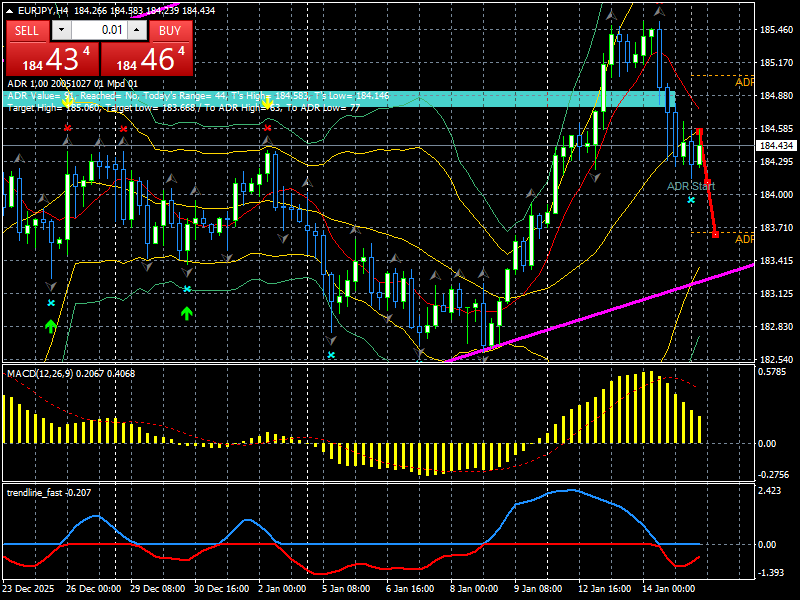Viewport: 800px width, 600px height.
Task: Click the MACD scale value -0.2756
Action: pos(773,474)
